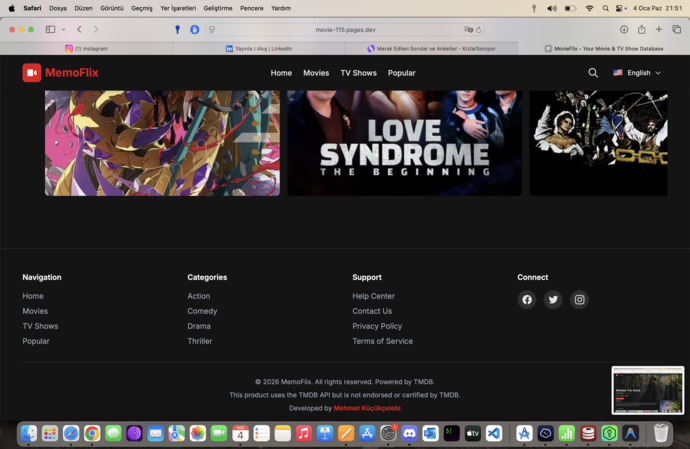
Task: Visit Mehmet Küçükçelebi developer link
Action: click(367, 408)
